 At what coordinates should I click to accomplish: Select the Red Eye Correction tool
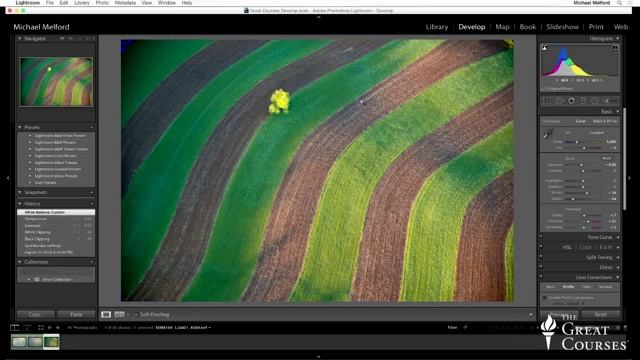click(x=571, y=100)
